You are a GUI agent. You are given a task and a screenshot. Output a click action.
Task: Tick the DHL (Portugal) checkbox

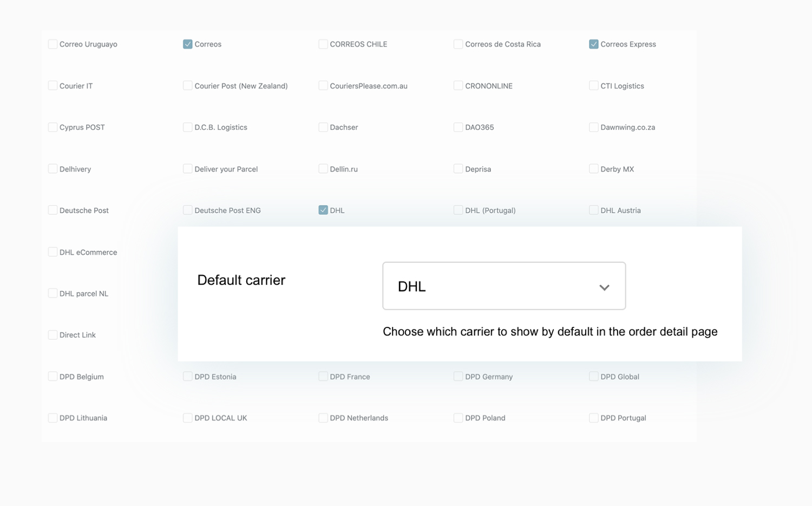(458, 210)
